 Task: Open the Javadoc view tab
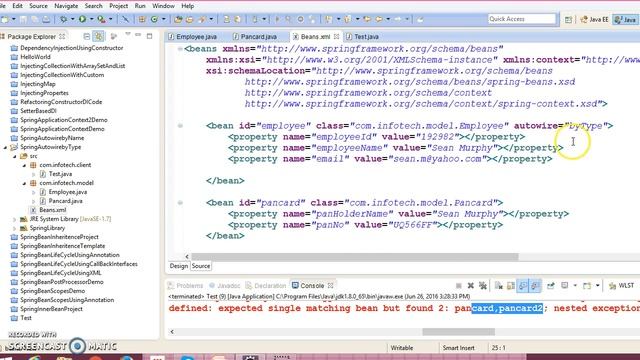tap(224, 286)
